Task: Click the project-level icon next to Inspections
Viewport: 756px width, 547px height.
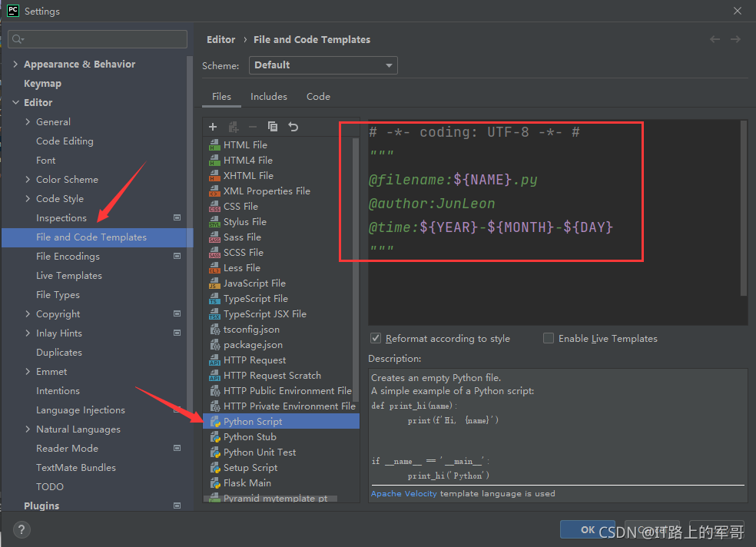Action: (177, 218)
